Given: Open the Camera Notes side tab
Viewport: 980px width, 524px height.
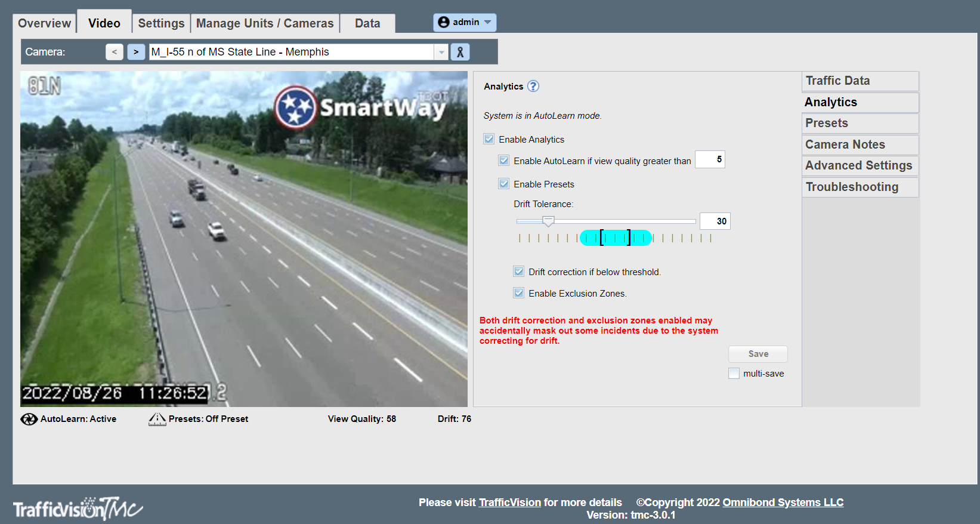Looking at the screenshot, I should pyautogui.click(x=860, y=144).
